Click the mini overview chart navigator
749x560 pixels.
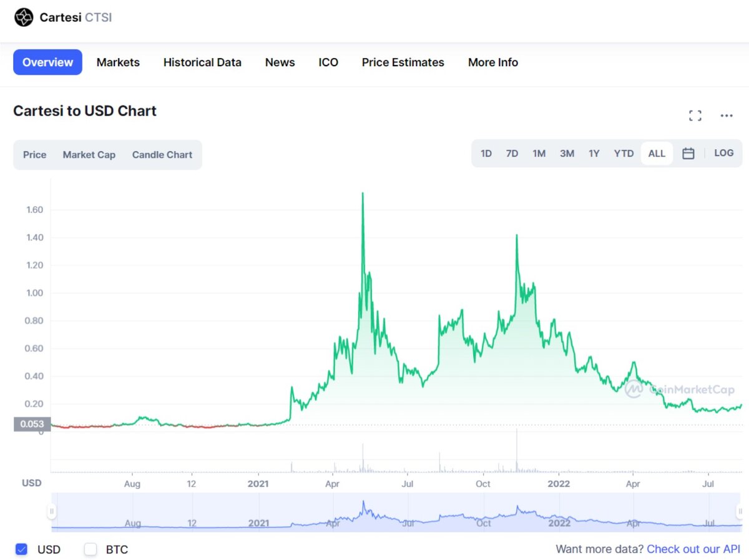coord(396,513)
